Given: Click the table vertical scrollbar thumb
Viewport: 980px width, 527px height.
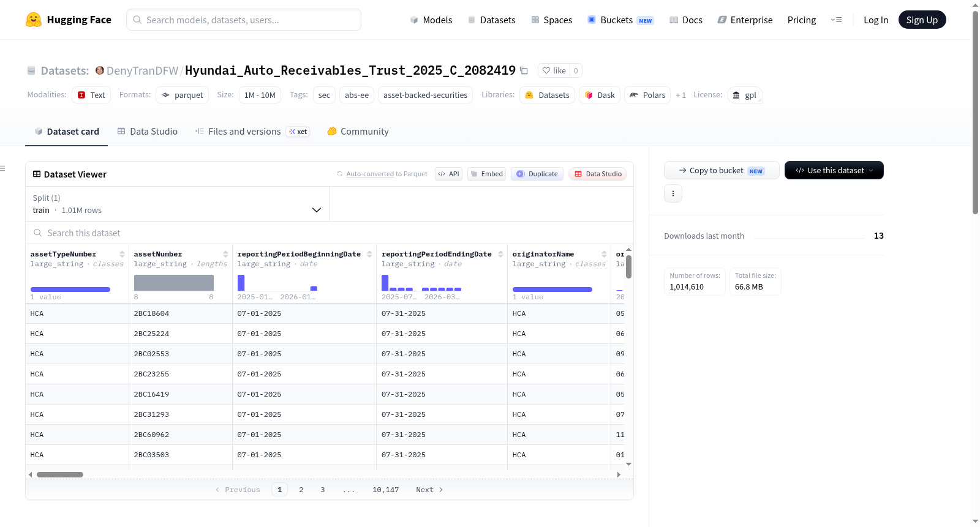Looking at the screenshot, I should point(628,267).
